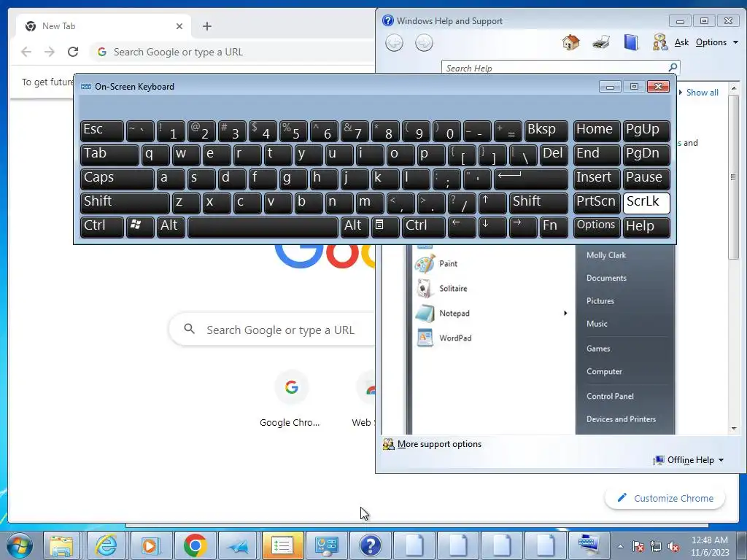Launch Internet Explorer from the taskbar

coord(106,545)
